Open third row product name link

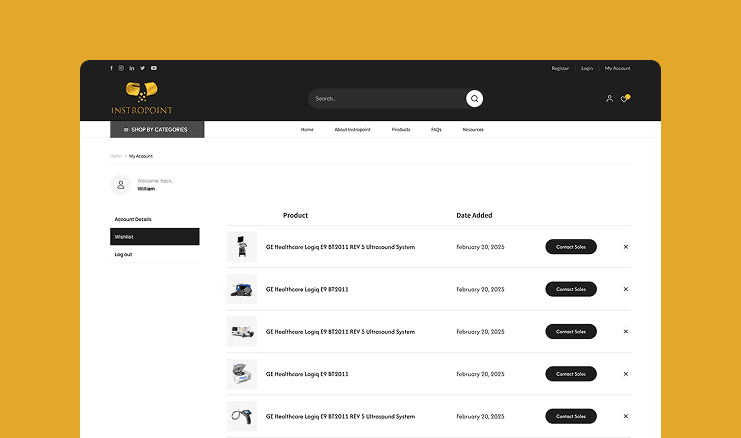tap(340, 332)
